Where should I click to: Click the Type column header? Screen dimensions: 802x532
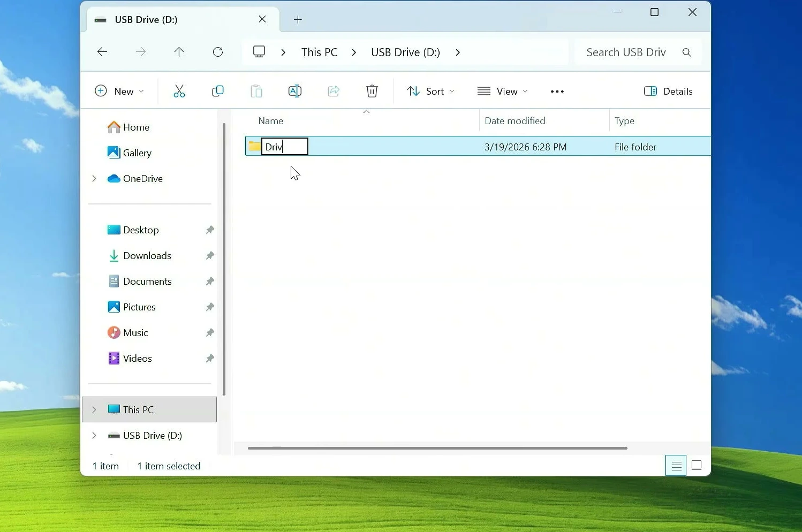pos(624,121)
